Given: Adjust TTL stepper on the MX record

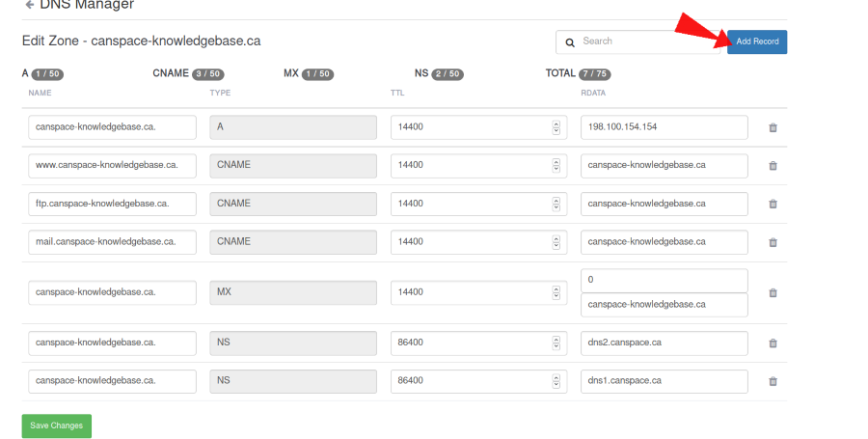Looking at the screenshot, I should (556, 293).
